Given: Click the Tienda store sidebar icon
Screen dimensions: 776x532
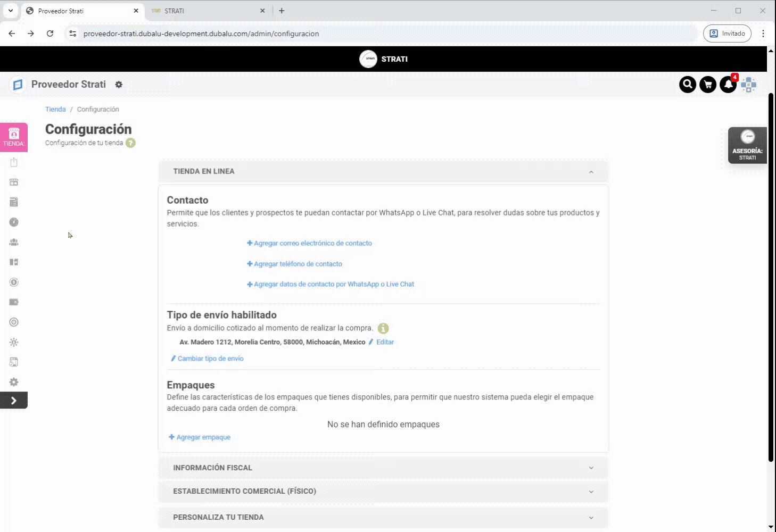Looking at the screenshot, I should (x=14, y=137).
